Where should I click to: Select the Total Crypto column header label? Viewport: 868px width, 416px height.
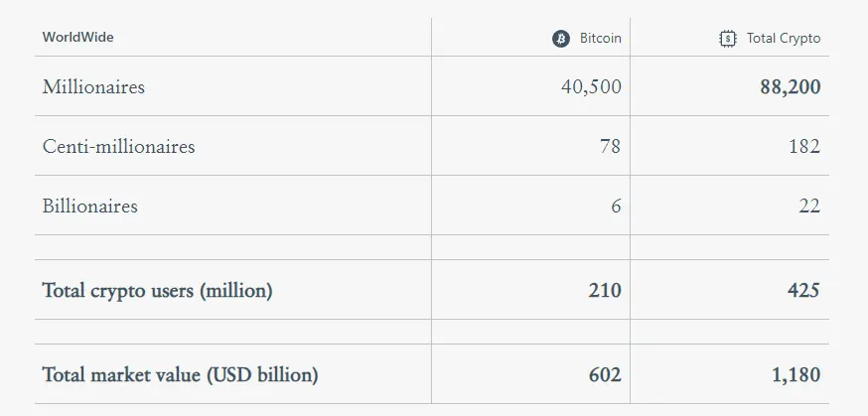784,38
